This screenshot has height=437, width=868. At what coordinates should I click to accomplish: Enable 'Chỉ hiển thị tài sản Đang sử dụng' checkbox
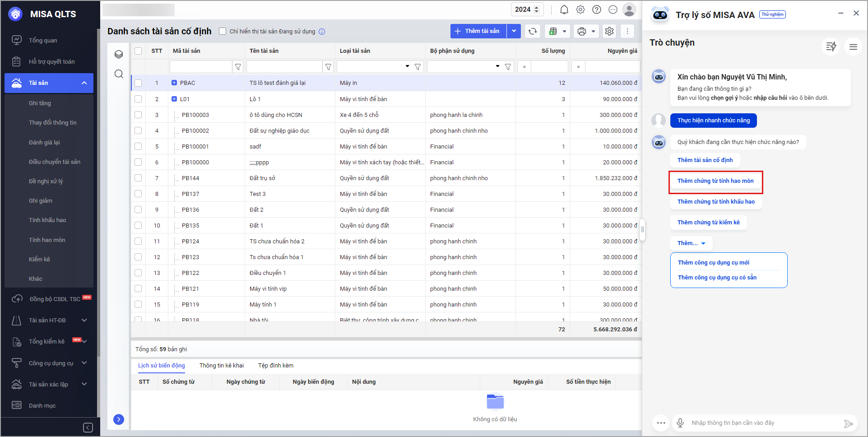(x=223, y=31)
